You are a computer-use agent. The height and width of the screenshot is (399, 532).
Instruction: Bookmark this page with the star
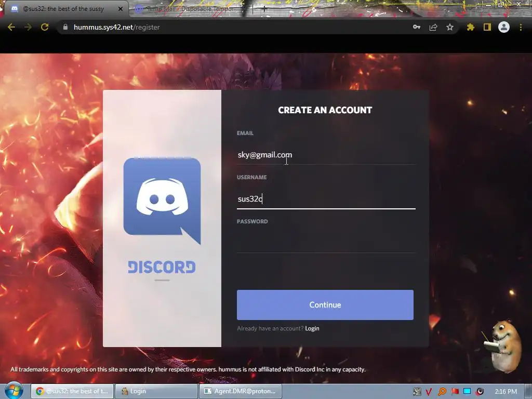click(x=450, y=27)
